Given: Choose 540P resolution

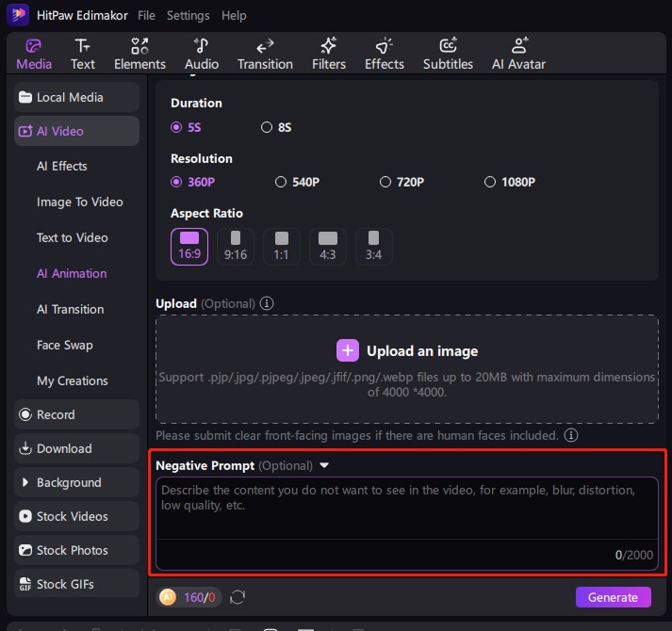Looking at the screenshot, I should (298, 182).
